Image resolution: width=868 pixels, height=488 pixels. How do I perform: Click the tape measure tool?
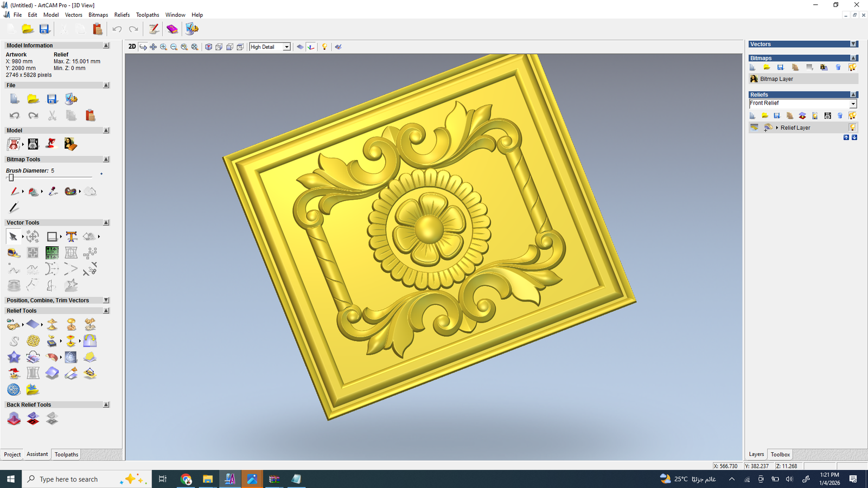(x=14, y=253)
